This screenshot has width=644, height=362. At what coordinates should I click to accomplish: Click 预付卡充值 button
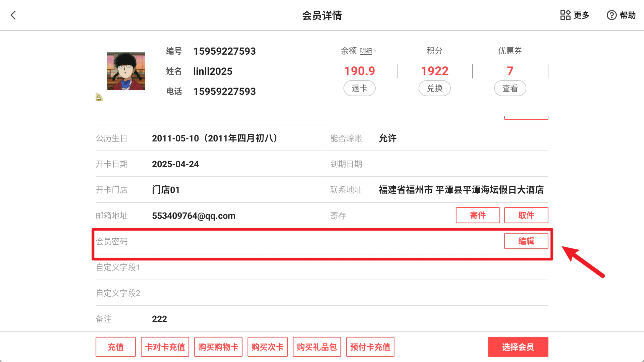(370, 347)
